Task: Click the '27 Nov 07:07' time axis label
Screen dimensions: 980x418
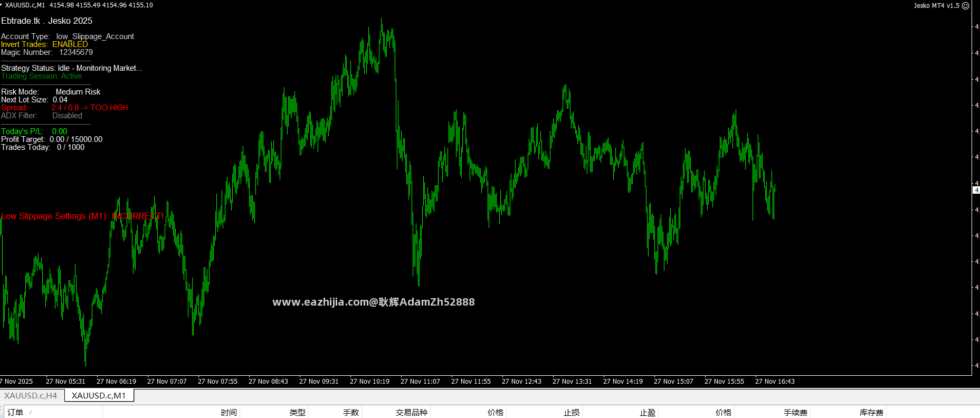Action: (x=167, y=382)
